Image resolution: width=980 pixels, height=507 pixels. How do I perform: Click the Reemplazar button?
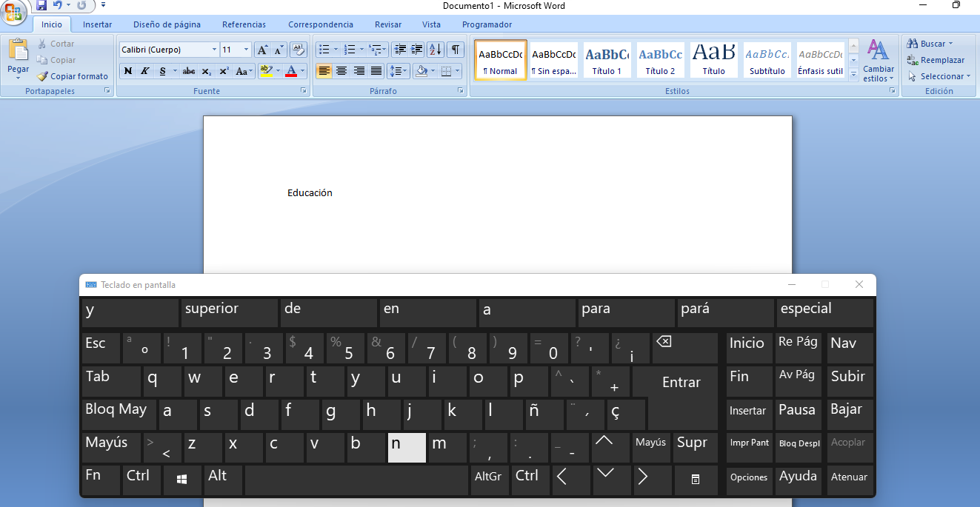[x=936, y=60]
